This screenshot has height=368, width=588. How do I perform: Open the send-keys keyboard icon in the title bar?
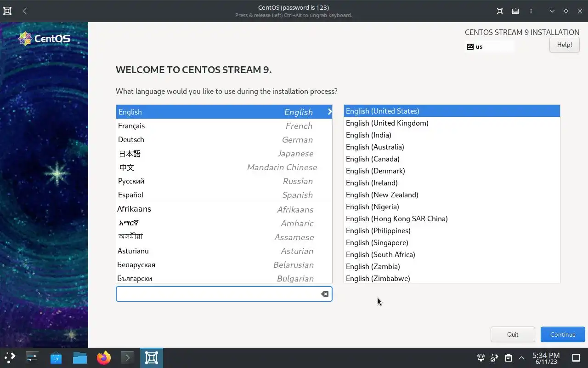pos(515,11)
